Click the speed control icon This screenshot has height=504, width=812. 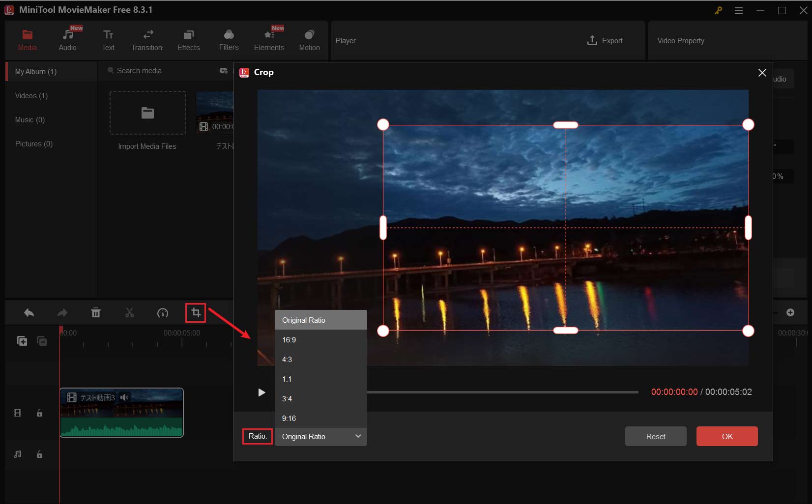(162, 313)
